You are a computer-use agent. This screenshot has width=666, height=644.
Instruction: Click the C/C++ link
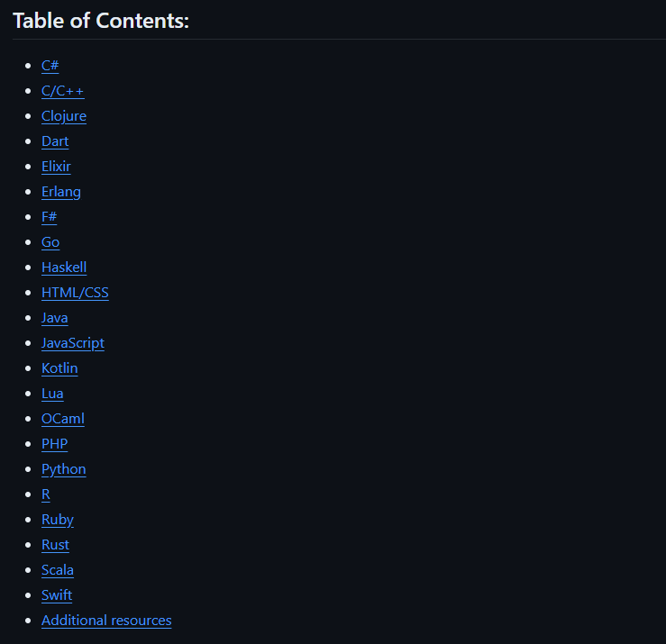coord(62,91)
